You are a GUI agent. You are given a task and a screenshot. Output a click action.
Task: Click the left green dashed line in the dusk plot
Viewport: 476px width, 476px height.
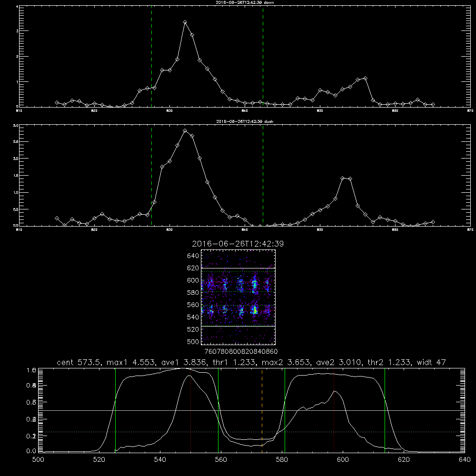[x=151, y=176]
